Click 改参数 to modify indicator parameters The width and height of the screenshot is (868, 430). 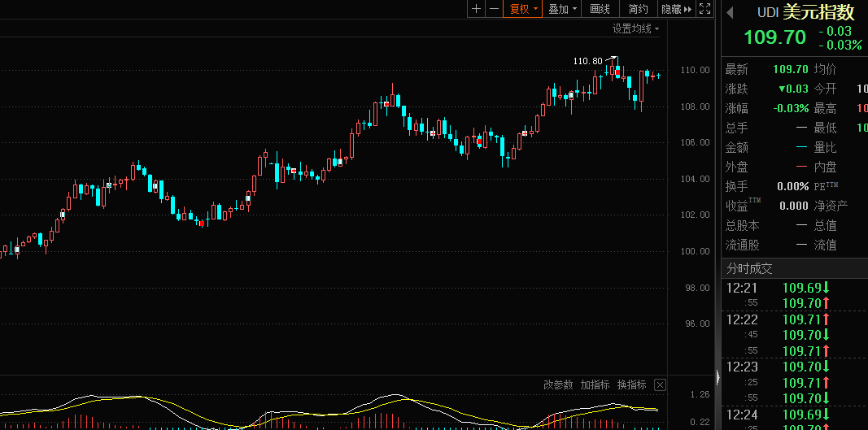(x=558, y=384)
